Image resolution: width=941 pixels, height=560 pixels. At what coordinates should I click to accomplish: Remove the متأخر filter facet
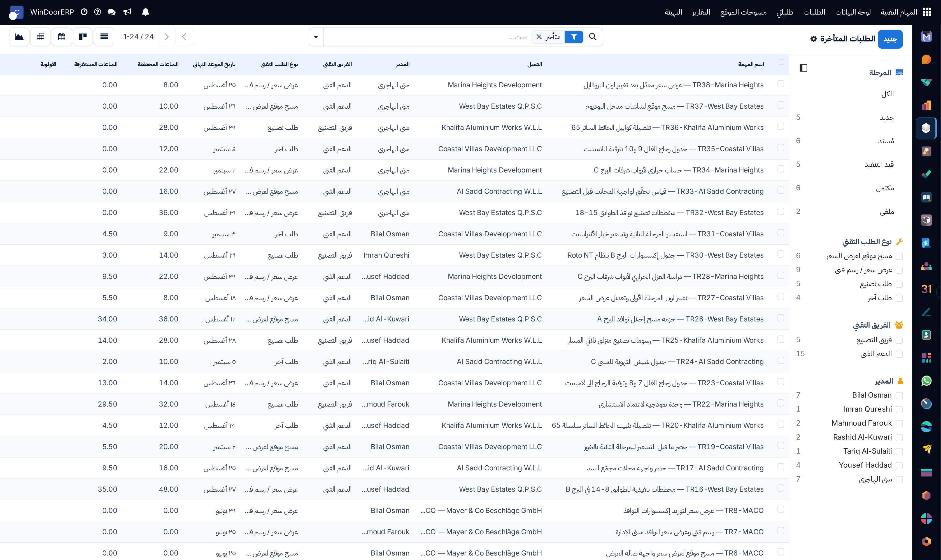tap(539, 37)
